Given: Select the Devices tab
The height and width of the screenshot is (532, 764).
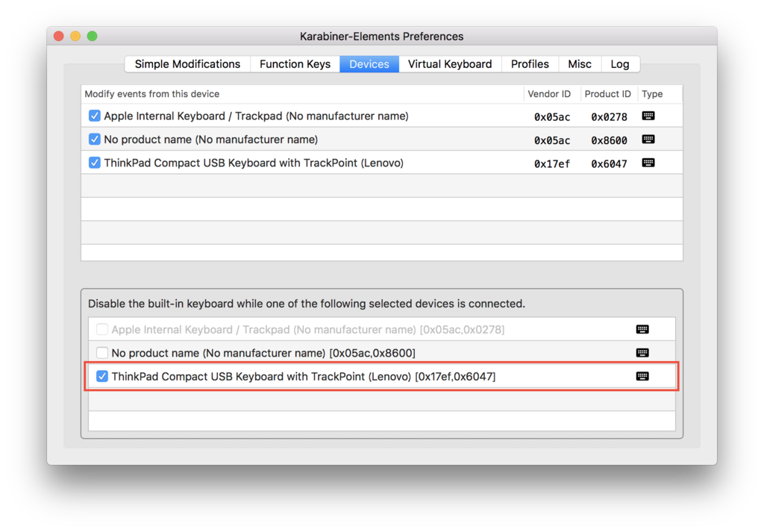Looking at the screenshot, I should [x=369, y=64].
